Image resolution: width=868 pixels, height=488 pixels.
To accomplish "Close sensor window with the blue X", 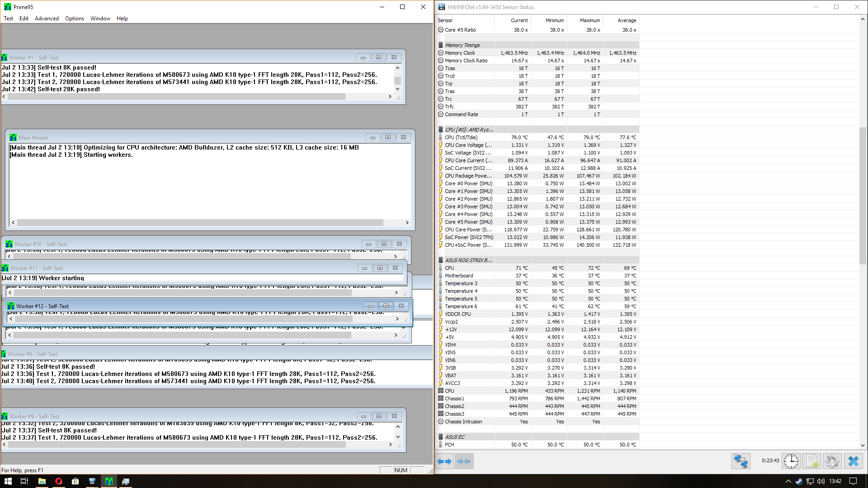I will [853, 461].
